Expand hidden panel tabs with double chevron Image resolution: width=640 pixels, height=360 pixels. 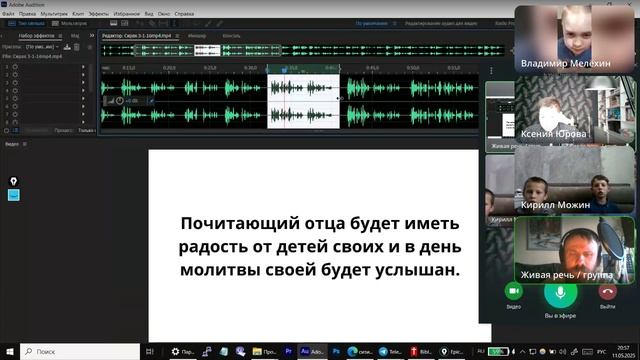(92, 36)
